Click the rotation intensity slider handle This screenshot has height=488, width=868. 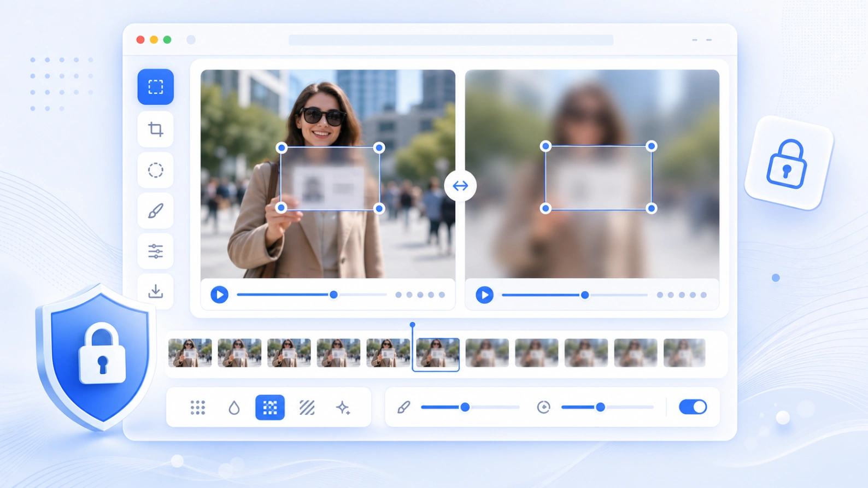point(600,407)
